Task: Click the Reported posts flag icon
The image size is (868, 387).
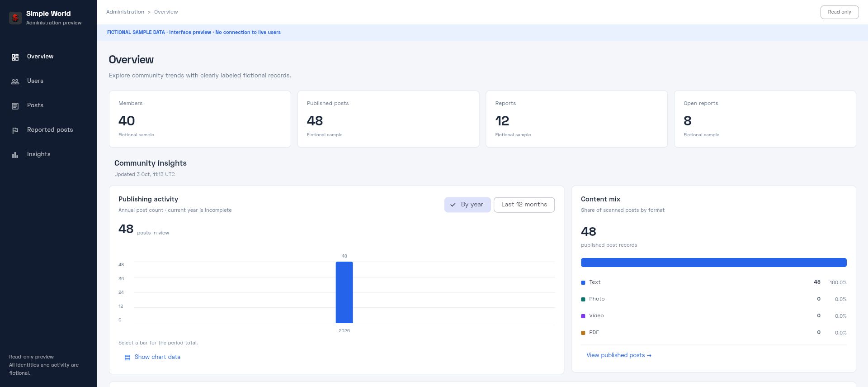Action: click(x=15, y=130)
